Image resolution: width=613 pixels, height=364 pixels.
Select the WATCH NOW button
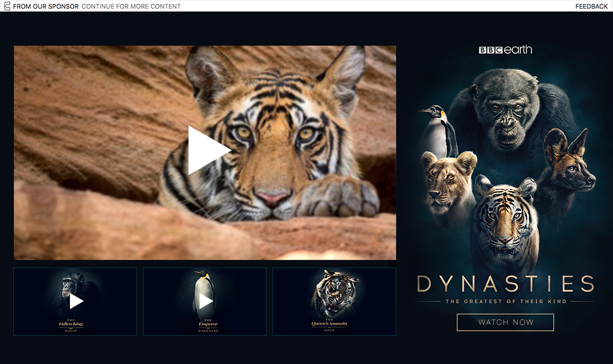(505, 322)
